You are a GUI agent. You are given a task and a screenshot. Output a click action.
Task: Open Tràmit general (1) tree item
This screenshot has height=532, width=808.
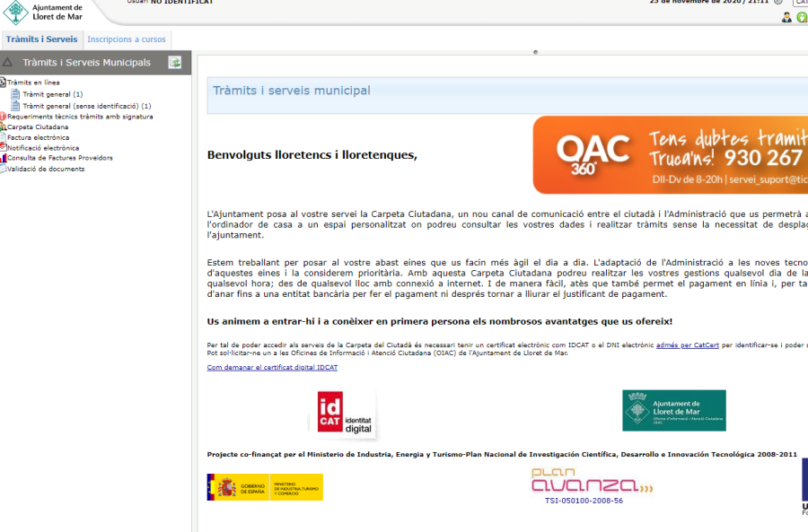pos(53,94)
